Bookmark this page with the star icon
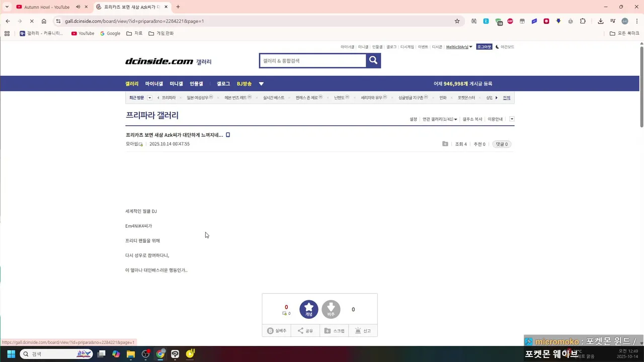The height and width of the screenshot is (362, 644). [457, 21]
